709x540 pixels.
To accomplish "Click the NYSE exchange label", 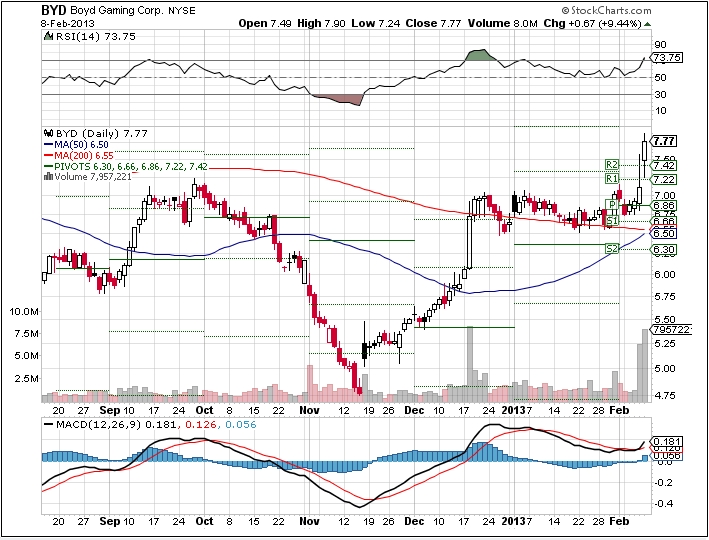I will click(182, 11).
